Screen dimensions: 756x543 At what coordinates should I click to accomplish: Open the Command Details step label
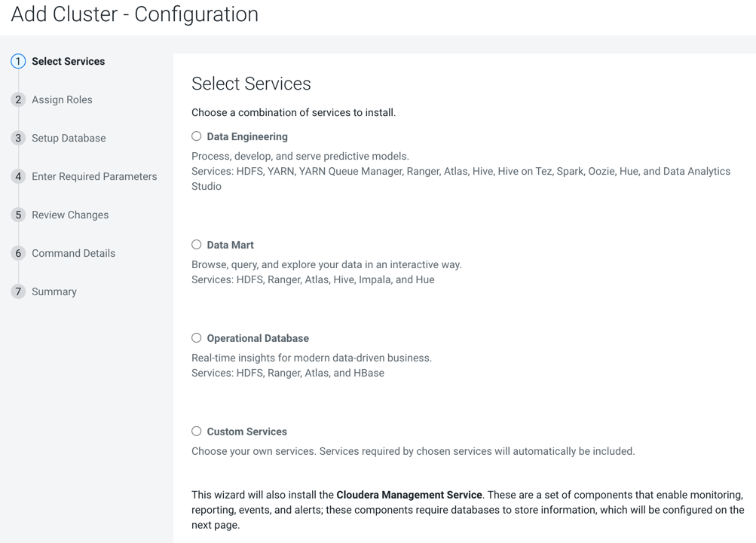73,254
